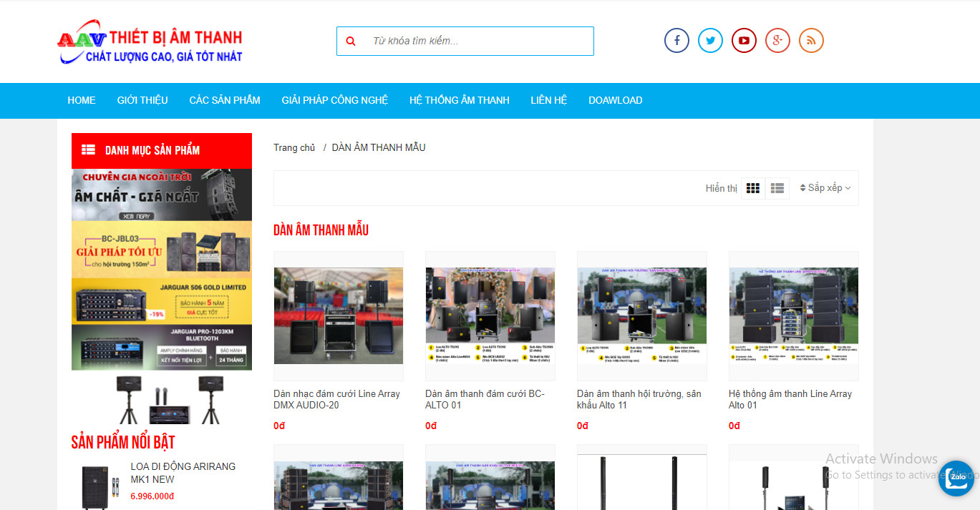Click the Twitter bird icon
Image resolution: width=980 pixels, height=510 pixels.
coord(710,40)
